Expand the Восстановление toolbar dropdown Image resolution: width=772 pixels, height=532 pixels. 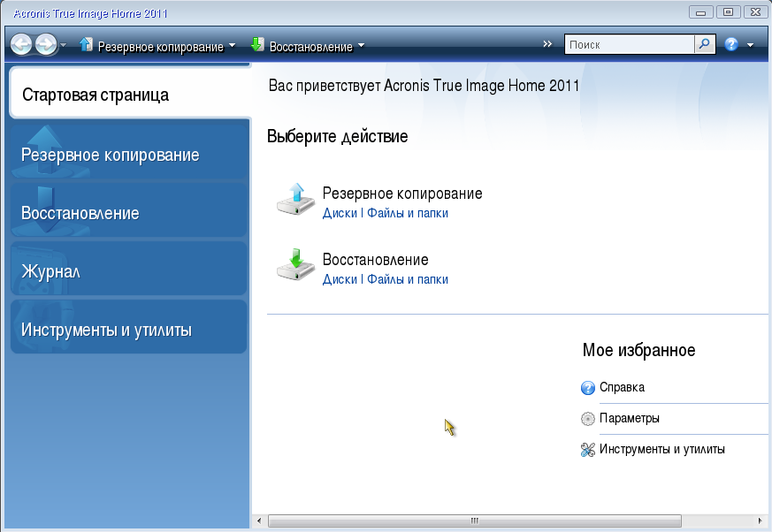(361, 46)
